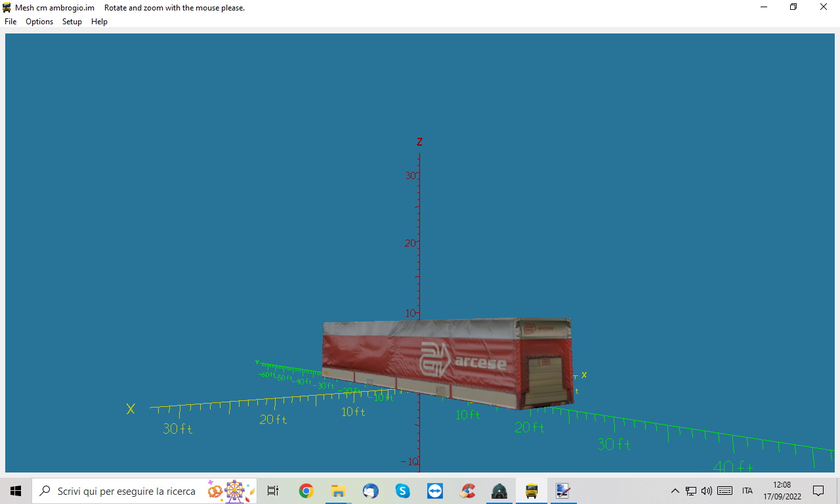Open touch keyboard tray icon
The width and height of the screenshot is (840, 504).
click(x=725, y=491)
